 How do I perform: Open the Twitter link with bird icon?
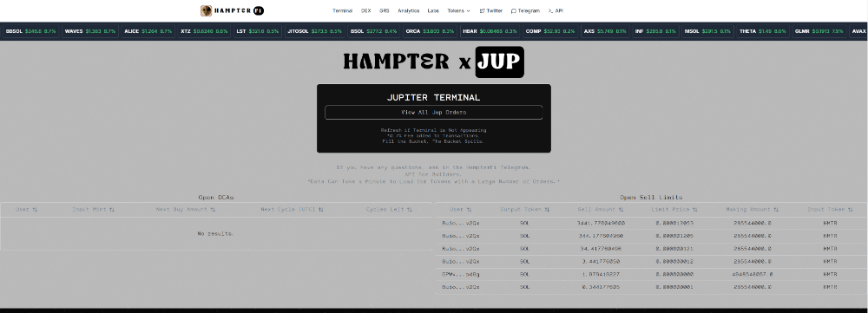tap(491, 10)
